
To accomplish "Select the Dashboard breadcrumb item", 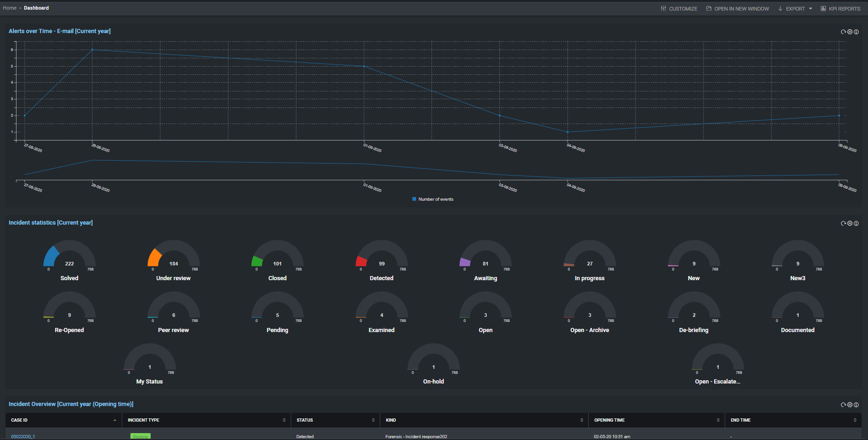I will pyautogui.click(x=36, y=8).
